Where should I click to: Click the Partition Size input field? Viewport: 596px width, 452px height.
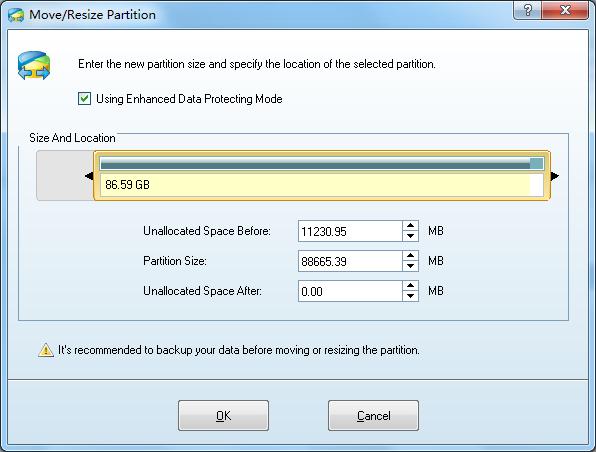click(350, 261)
